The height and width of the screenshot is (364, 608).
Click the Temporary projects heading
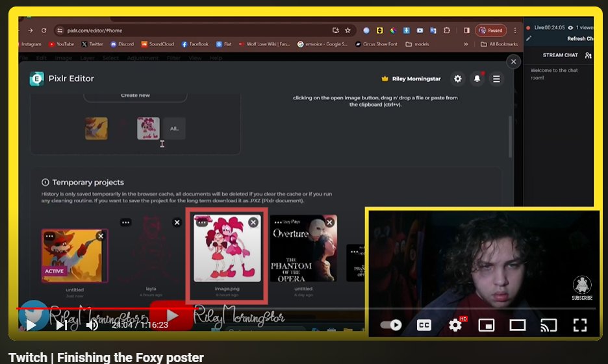[88, 182]
